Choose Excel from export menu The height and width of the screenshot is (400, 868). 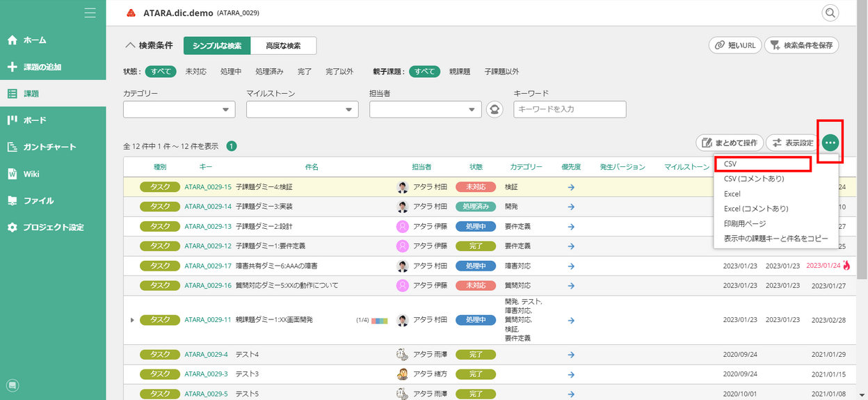coord(732,194)
